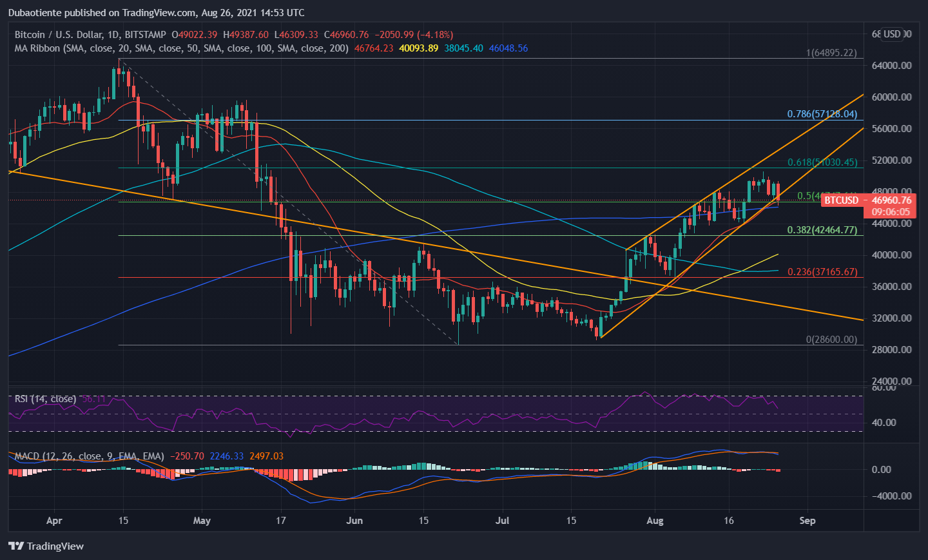Screen dimensions: 928x560
Task: Select the Fibonacci 0.236(37165.67) level label
Action: point(822,272)
